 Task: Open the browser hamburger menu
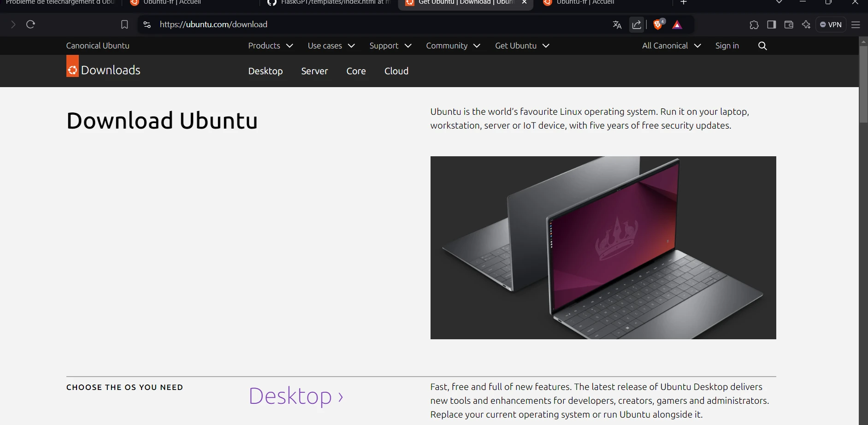tap(856, 25)
